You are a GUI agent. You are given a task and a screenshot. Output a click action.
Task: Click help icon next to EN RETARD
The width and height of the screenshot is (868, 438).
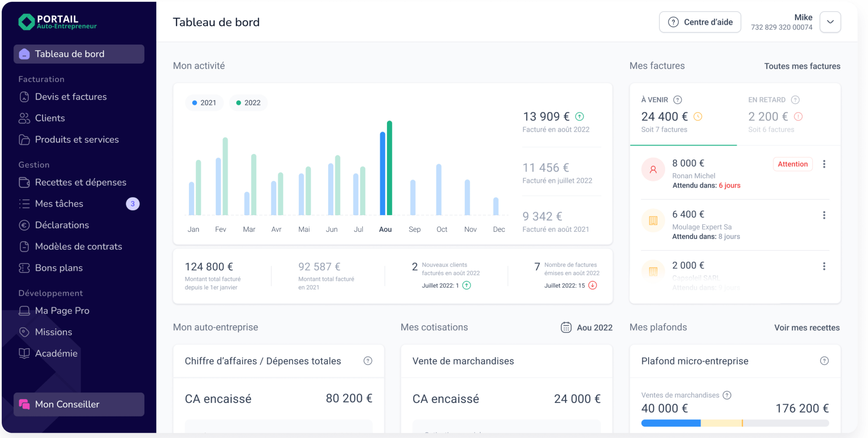point(795,100)
